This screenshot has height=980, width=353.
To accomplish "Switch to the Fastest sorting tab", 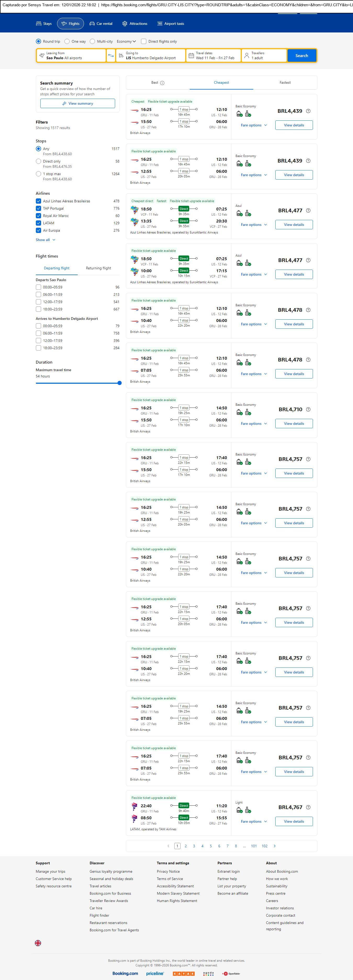I will click(x=285, y=82).
